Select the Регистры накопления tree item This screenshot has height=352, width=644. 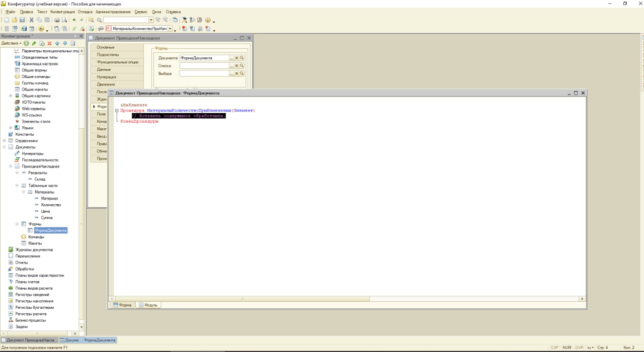tap(34, 301)
